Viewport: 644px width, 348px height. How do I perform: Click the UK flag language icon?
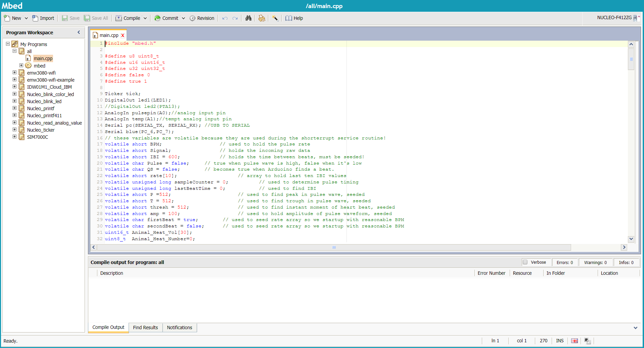click(574, 341)
